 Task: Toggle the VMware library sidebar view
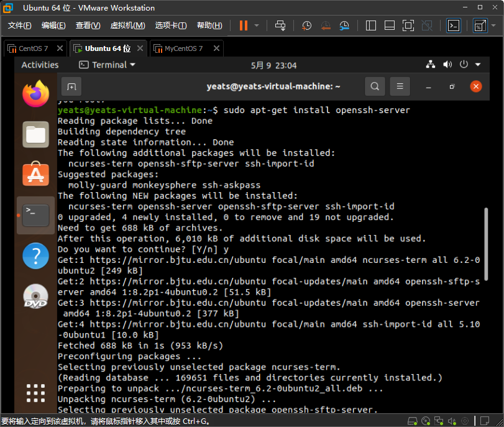click(x=371, y=25)
